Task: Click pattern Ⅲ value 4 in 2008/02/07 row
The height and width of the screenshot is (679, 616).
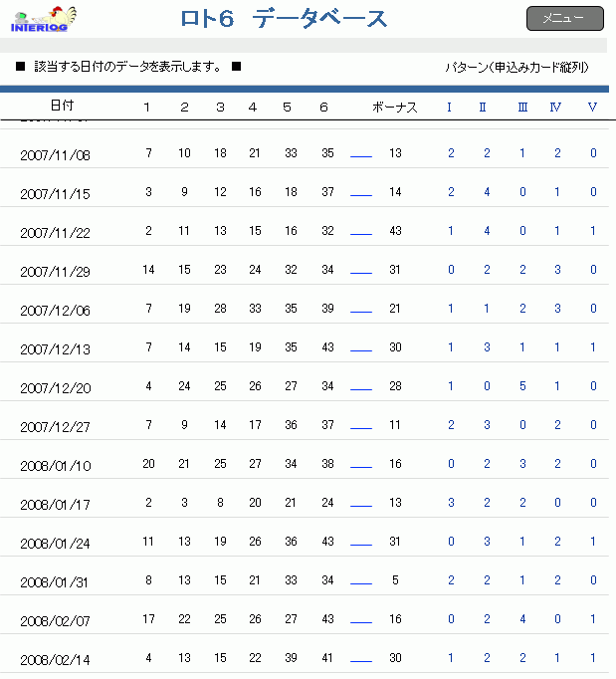Action: [522, 619]
